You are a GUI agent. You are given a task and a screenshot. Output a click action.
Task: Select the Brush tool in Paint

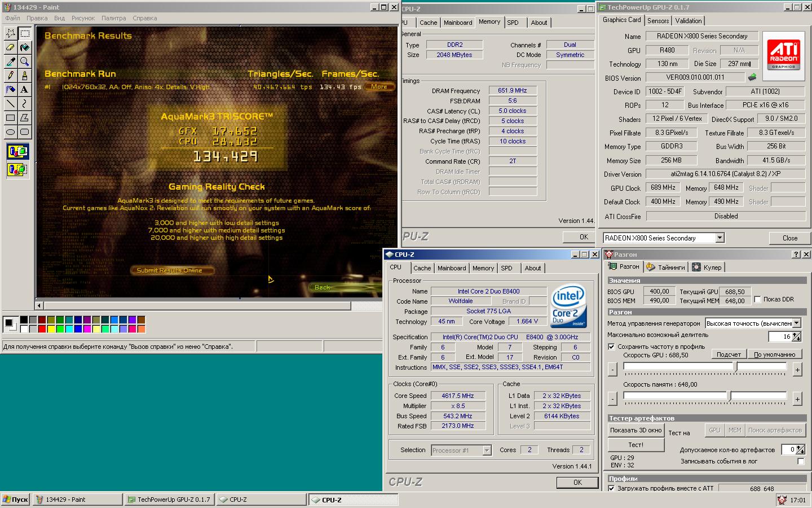click(x=25, y=76)
